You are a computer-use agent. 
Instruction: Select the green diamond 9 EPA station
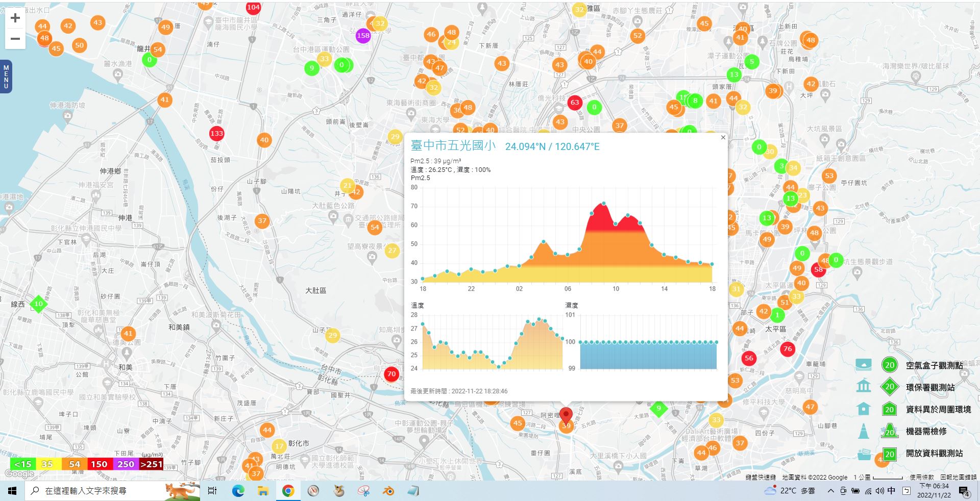658,408
